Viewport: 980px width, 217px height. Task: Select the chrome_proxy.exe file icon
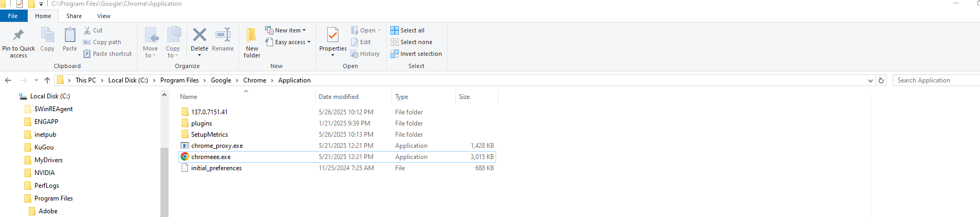pos(185,145)
